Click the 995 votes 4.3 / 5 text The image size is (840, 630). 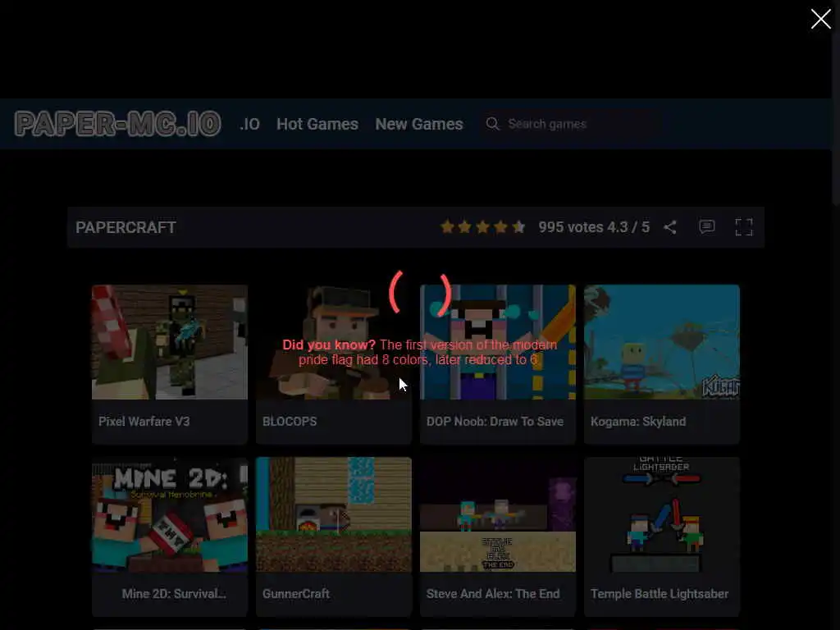594,227
